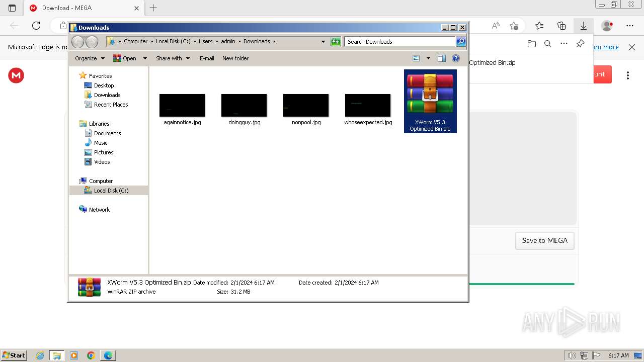Refresh the explorer address bar location
Image resolution: width=644 pixels, height=362 pixels.
pos(336,42)
